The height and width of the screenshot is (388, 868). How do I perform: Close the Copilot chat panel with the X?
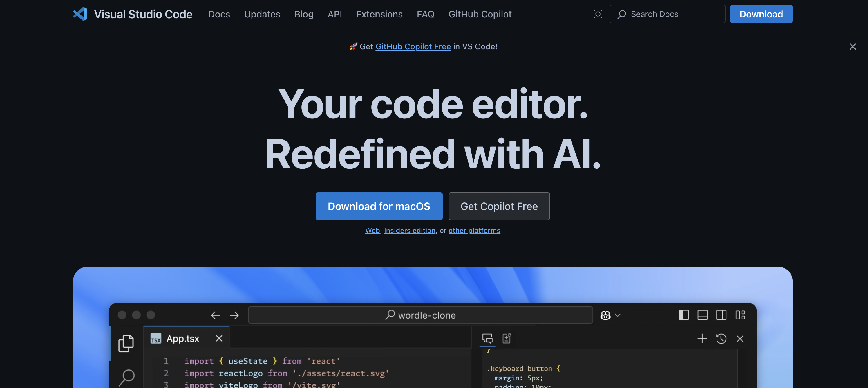[740, 338]
